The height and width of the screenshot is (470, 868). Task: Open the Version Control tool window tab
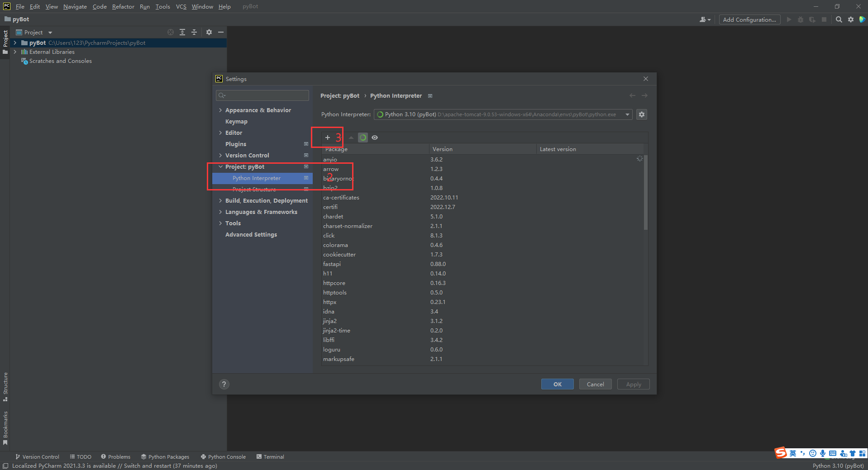[x=37, y=457]
